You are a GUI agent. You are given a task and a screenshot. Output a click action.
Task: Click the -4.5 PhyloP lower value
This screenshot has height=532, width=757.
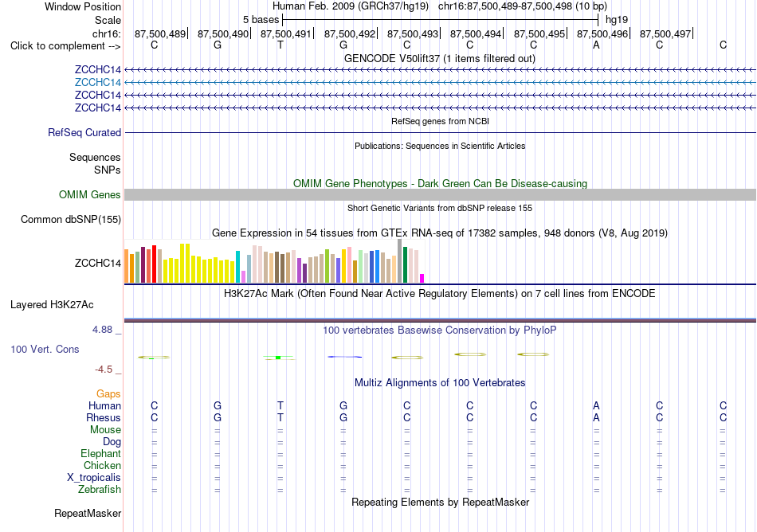pyautogui.click(x=104, y=370)
